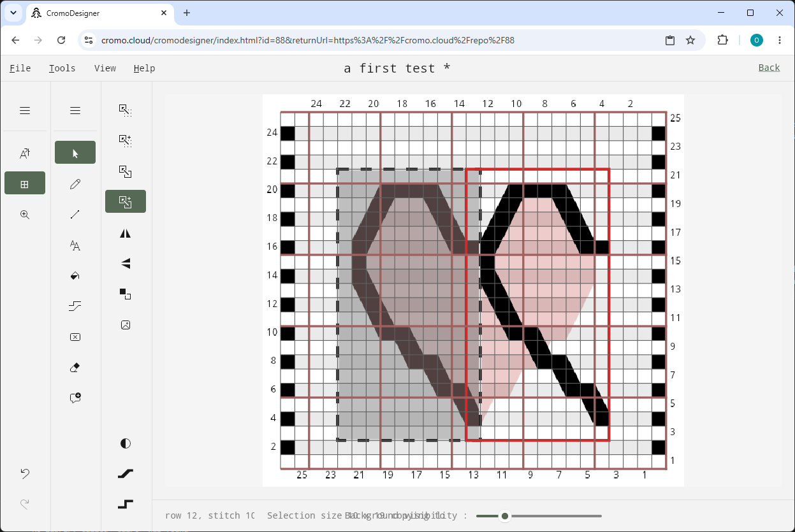Open the Help menu
This screenshot has height=532, width=795.
(144, 68)
